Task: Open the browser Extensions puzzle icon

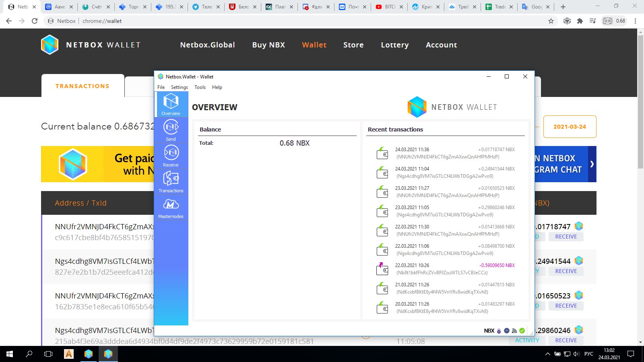Action: 580,21
